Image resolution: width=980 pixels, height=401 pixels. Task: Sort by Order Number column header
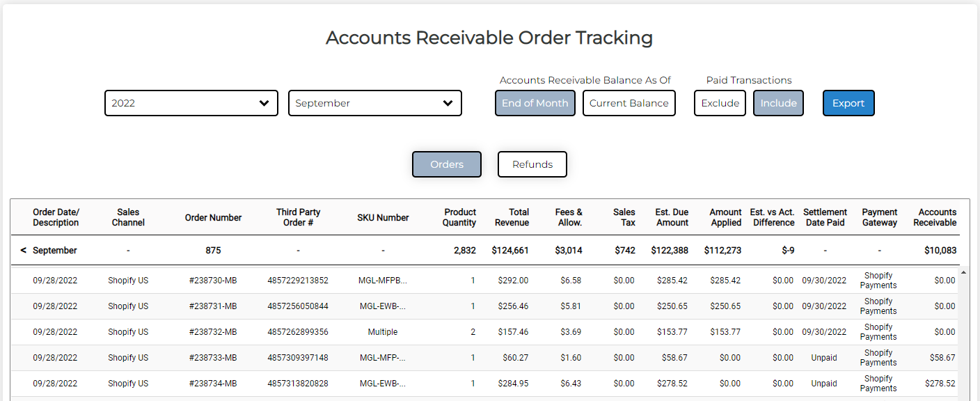(213, 218)
